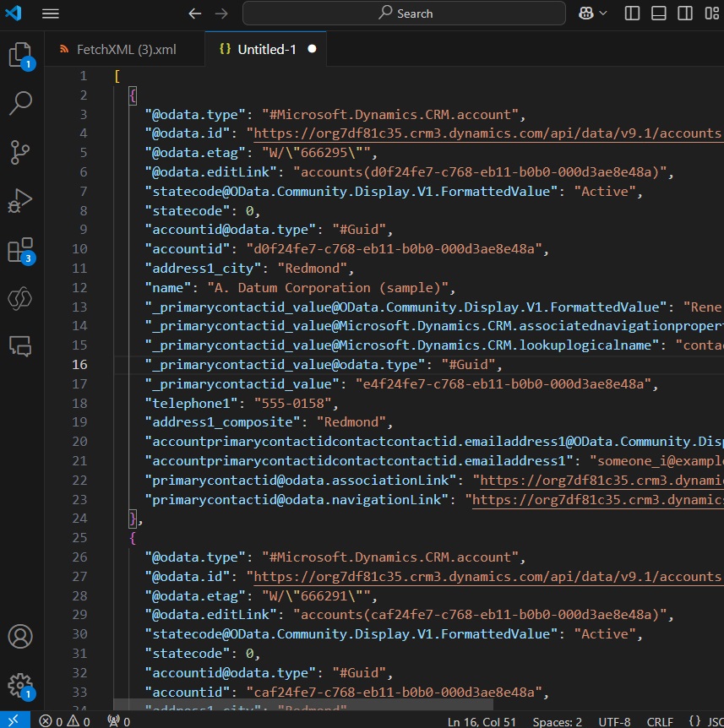Click the CRLF end-of-line indicator
Image resolution: width=724 pixels, height=728 pixels.
click(x=660, y=721)
